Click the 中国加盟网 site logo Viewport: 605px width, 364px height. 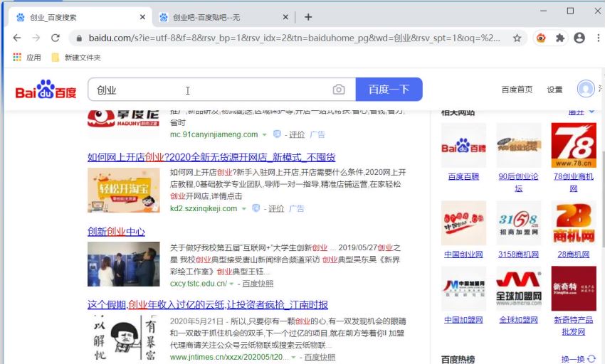[x=463, y=289]
